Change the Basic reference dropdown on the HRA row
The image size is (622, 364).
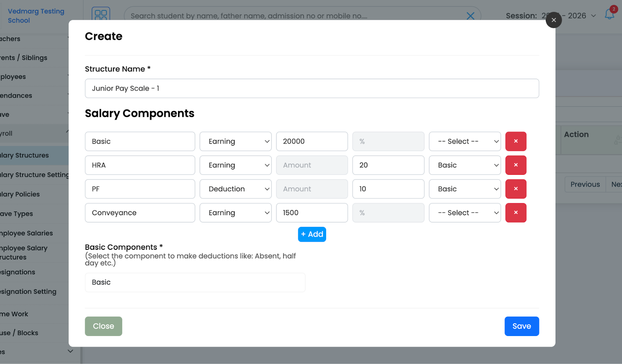pyautogui.click(x=465, y=165)
